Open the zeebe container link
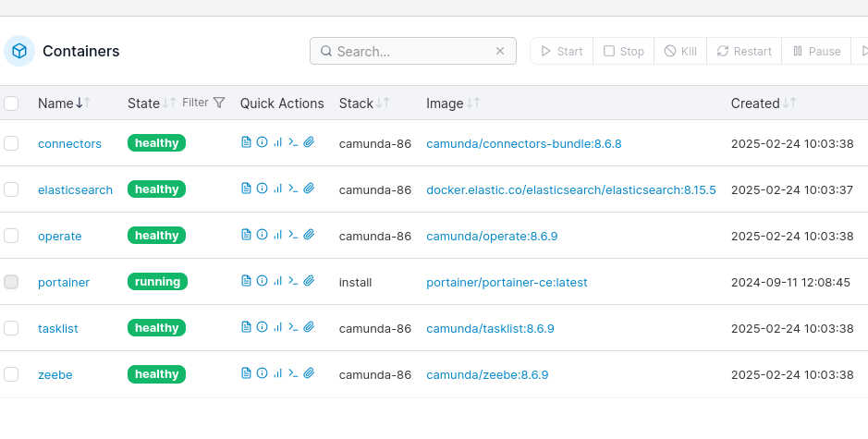The height and width of the screenshot is (439, 868). click(55, 375)
